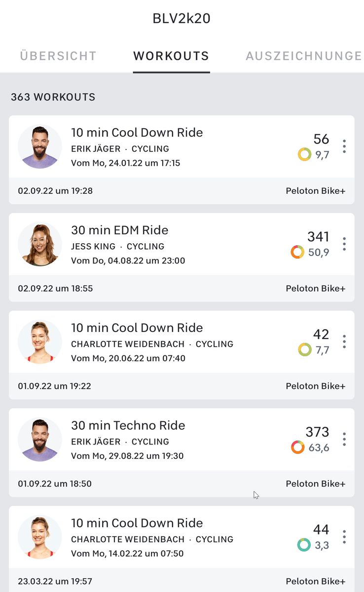Click three-dot menu on Erik Jäger Cool Down Ride
This screenshot has width=364, height=592.
344,146
